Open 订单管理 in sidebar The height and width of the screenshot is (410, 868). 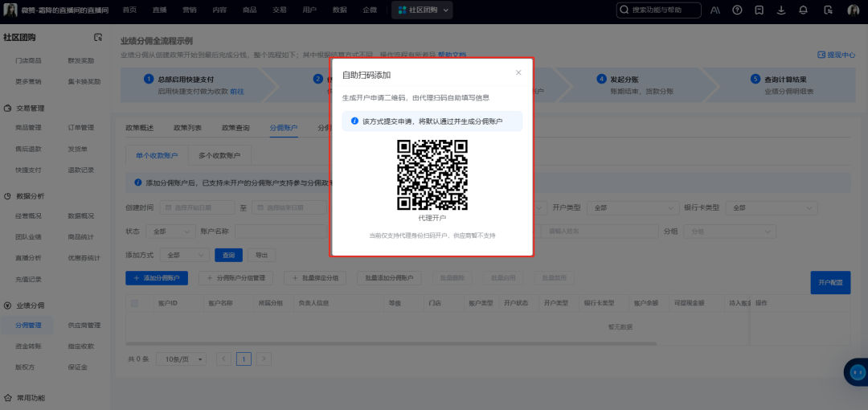[x=81, y=128]
